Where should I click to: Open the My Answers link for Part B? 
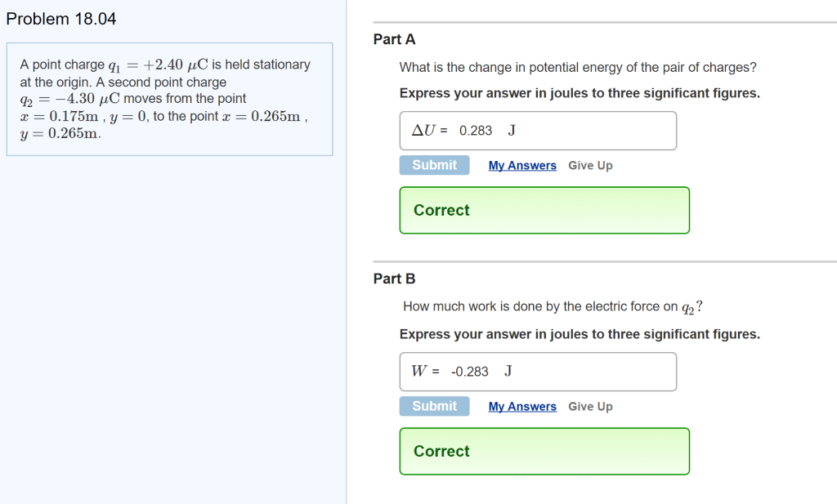point(522,406)
